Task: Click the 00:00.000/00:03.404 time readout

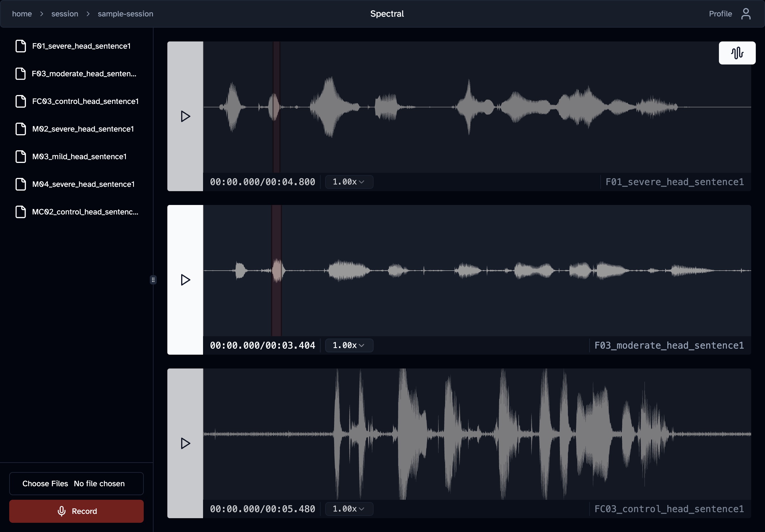Action: [262, 345]
